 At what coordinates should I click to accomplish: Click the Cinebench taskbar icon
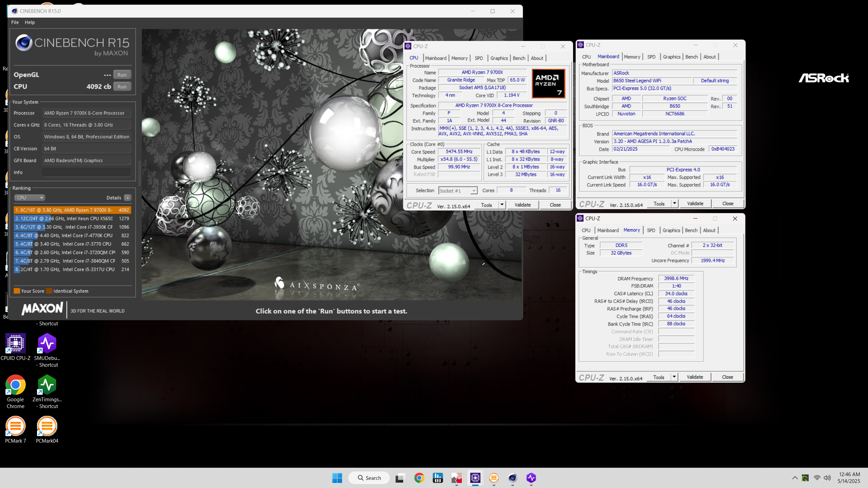click(x=513, y=478)
